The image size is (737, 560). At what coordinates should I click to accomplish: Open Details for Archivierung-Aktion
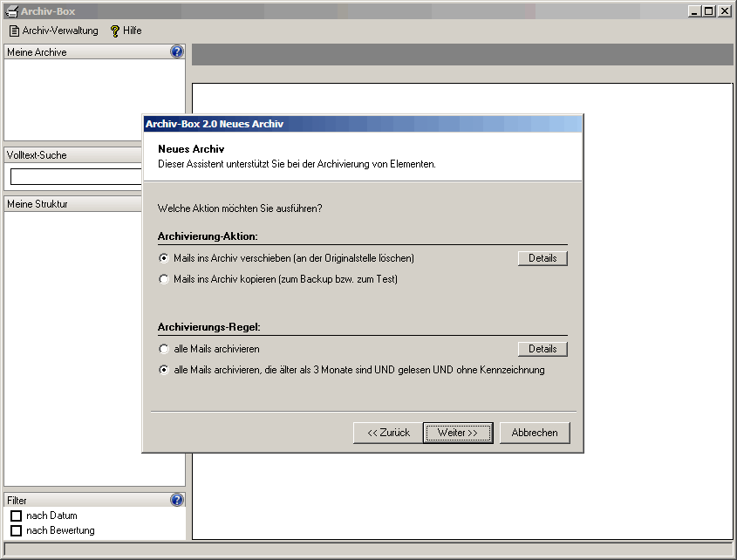[x=543, y=258]
